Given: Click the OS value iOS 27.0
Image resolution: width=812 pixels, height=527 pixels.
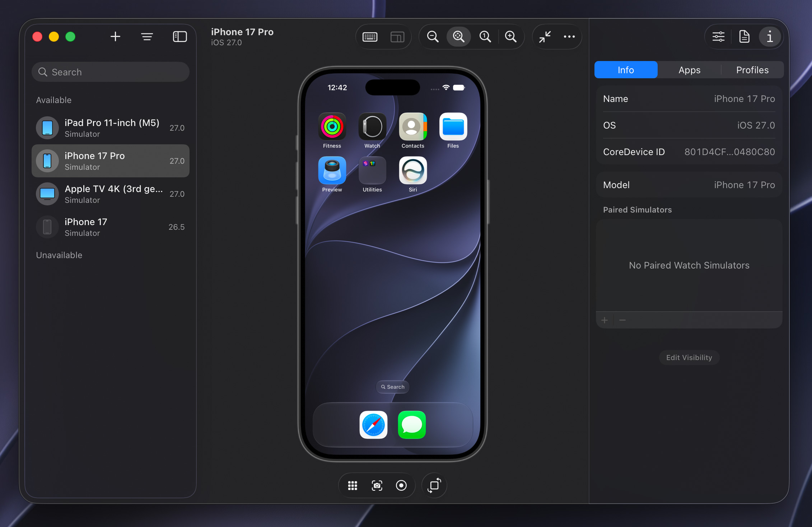Looking at the screenshot, I should click(x=756, y=125).
